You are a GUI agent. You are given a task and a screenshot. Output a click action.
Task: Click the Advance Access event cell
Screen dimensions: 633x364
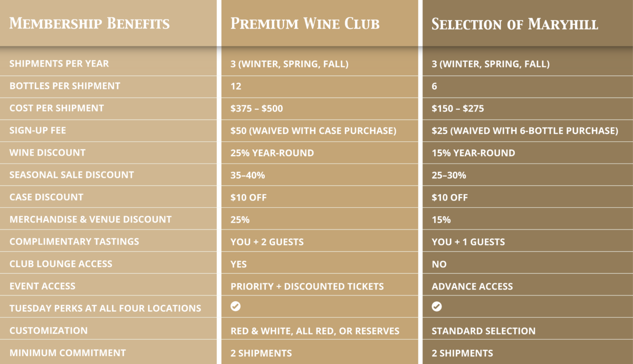[472, 286]
